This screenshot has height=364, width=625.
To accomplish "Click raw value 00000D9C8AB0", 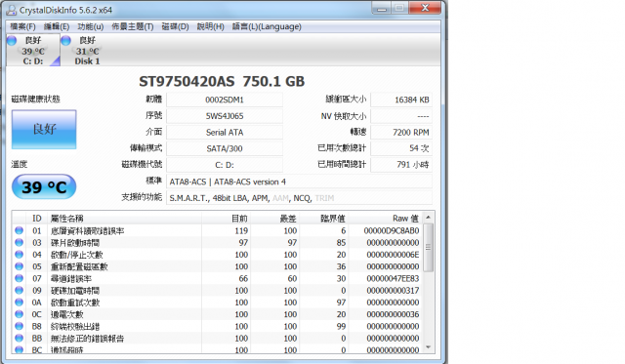I will click(392, 230).
